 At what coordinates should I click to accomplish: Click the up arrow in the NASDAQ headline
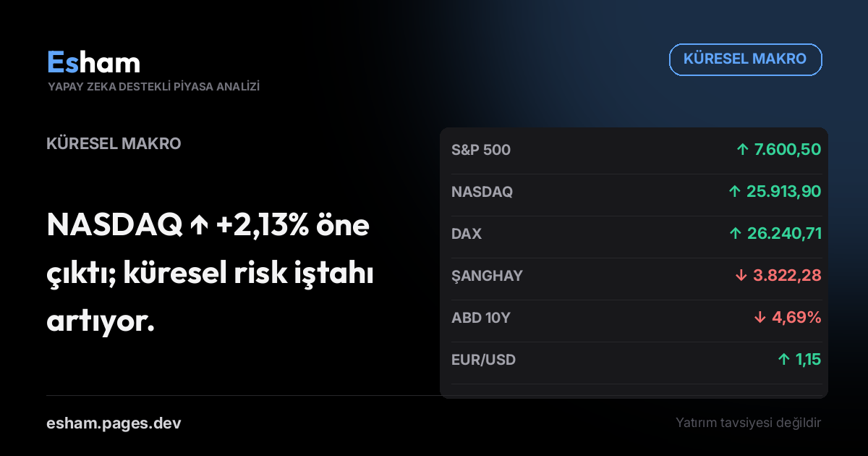[x=199, y=227]
